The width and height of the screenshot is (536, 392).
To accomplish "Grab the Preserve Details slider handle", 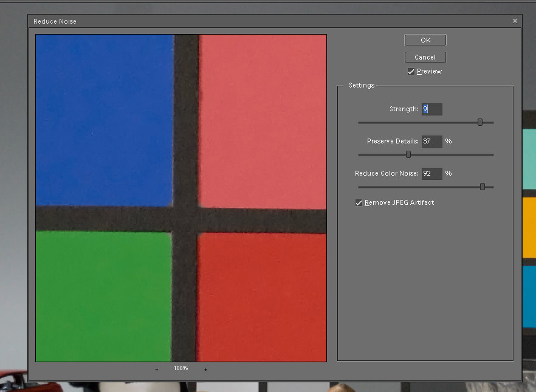I will point(408,154).
